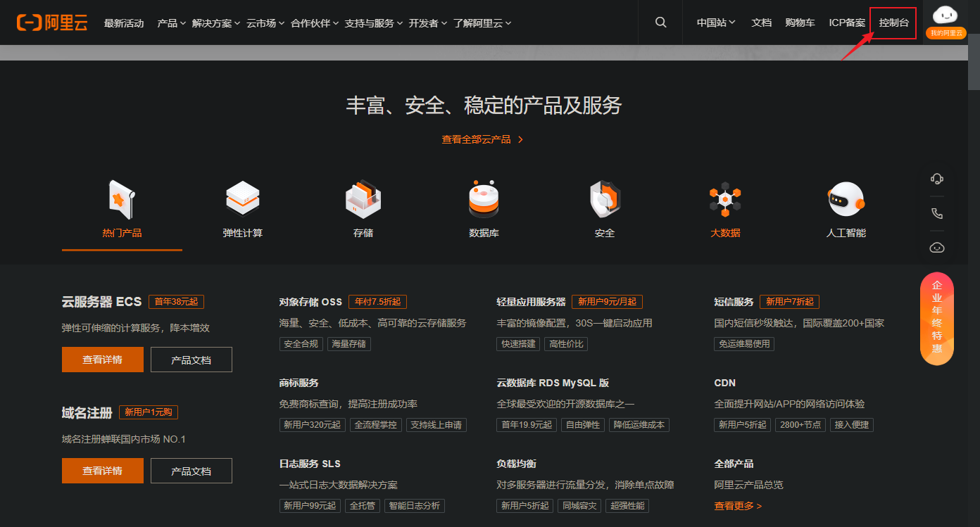
Task: Click the phone contact icon
Action: [937, 213]
